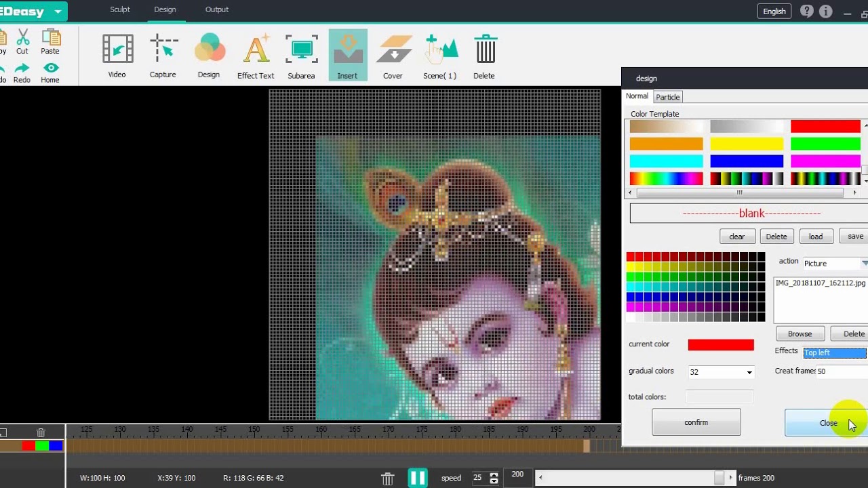Click the Paste clipboard icon
This screenshot has width=868, height=488.
coord(50,41)
